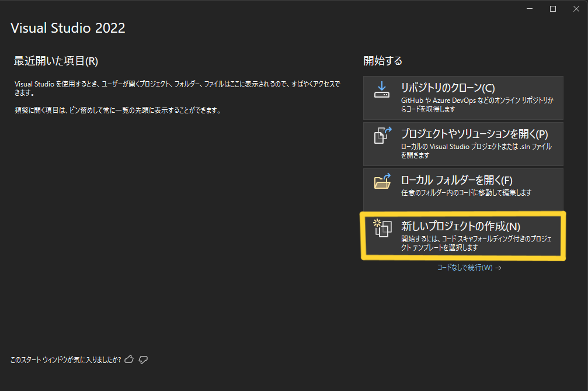Image resolution: width=588 pixels, height=391 pixels.
Task: Select the yellow local folder icon
Action: point(382,183)
